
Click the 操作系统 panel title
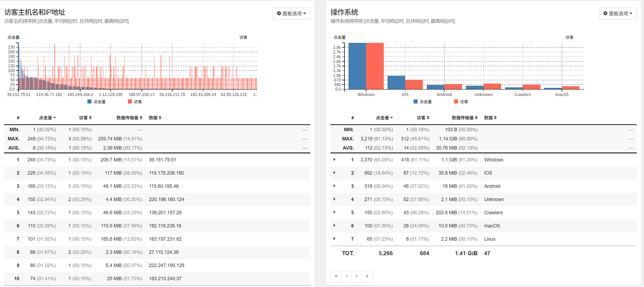point(344,12)
